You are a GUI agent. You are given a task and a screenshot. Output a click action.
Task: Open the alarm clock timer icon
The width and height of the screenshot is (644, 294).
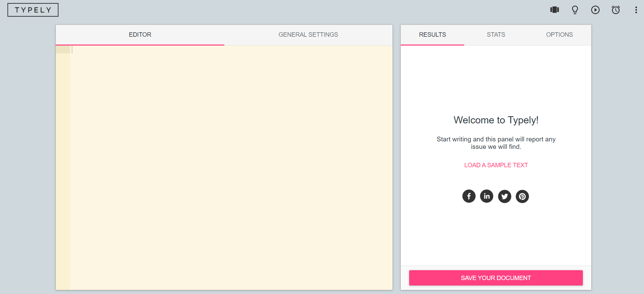pos(616,10)
